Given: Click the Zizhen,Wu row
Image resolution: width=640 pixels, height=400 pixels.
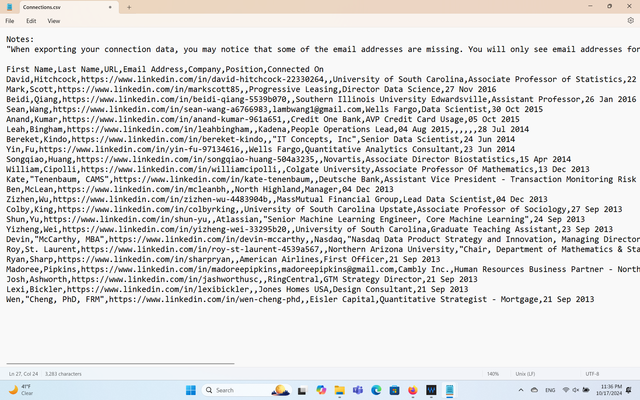Looking at the screenshot, I should [x=277, y=199].
